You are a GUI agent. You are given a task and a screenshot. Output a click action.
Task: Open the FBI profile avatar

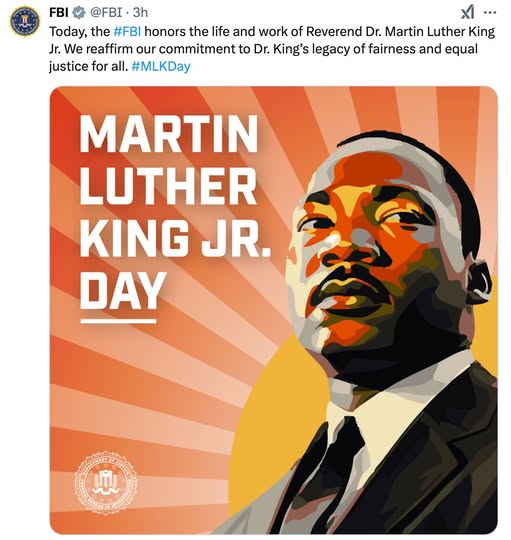point(25,21)
